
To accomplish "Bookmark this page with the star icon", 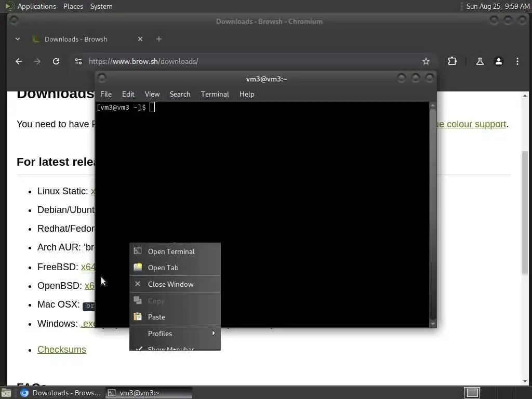I will click(426, 61).
